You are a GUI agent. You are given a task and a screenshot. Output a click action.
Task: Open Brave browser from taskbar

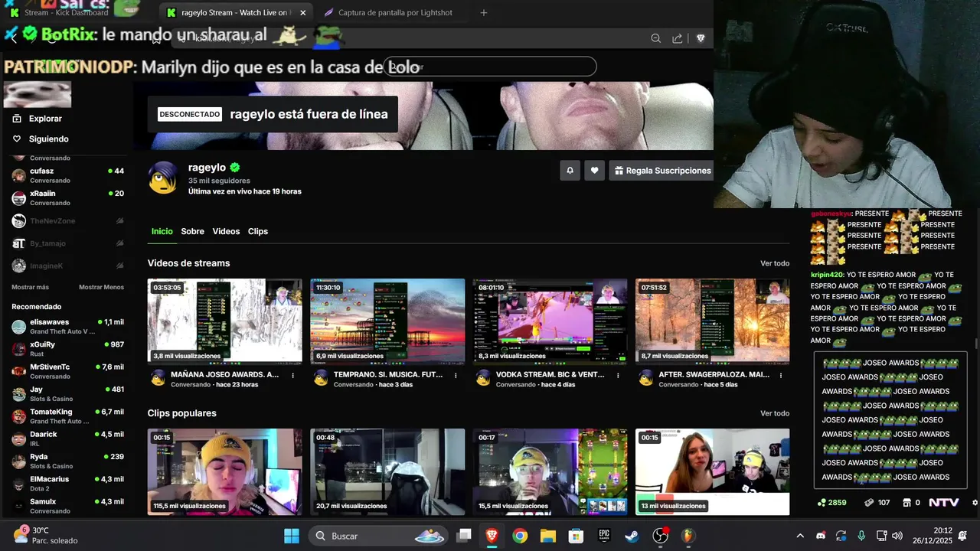492,536
